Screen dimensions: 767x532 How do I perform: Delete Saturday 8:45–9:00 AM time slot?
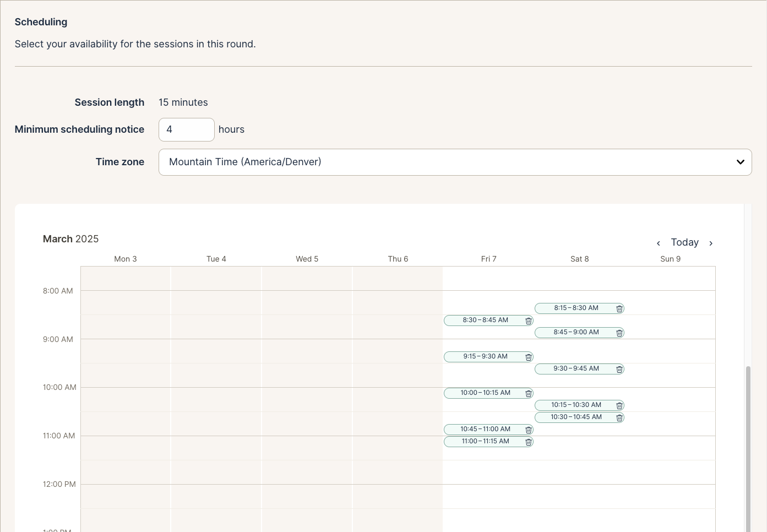click(619, 333)
